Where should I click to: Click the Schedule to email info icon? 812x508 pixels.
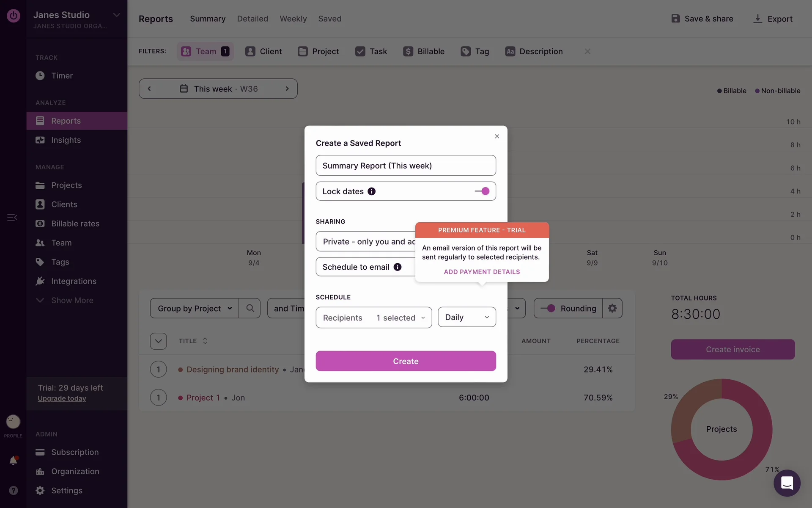click(397, 267)
